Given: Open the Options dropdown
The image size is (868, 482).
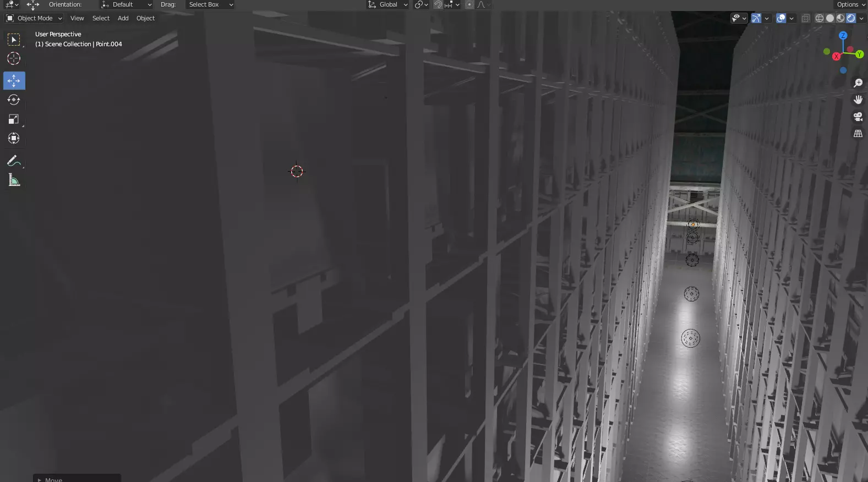Looking at the screenshot, I should click(851, 4).
